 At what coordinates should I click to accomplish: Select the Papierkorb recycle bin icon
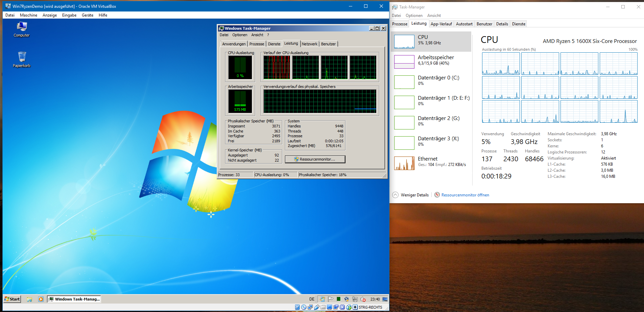(22, 59)
